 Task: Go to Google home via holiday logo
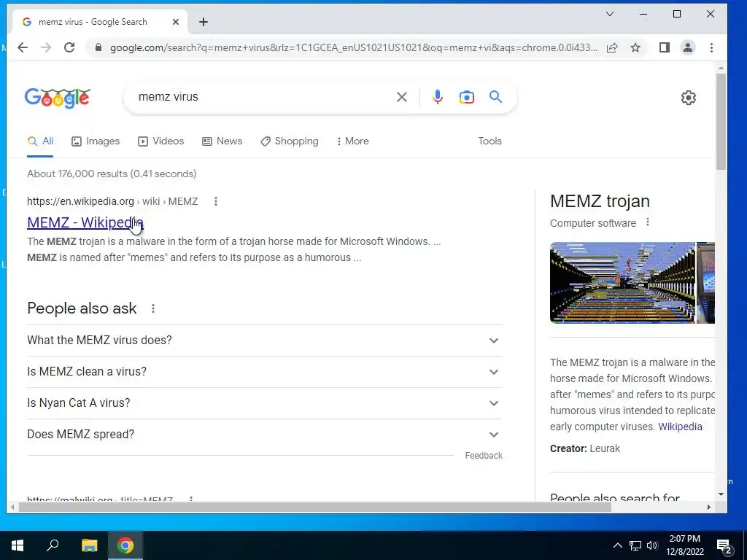(57, 97)
